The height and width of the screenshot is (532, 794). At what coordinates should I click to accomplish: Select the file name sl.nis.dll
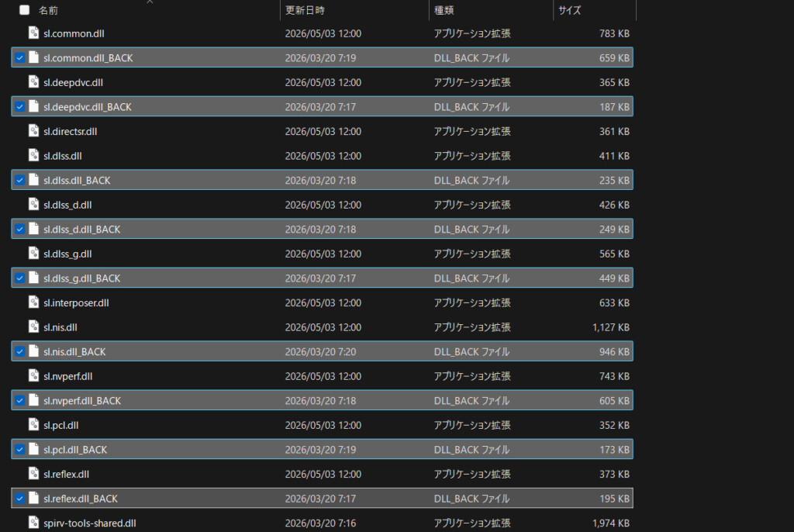pos(60,327)
